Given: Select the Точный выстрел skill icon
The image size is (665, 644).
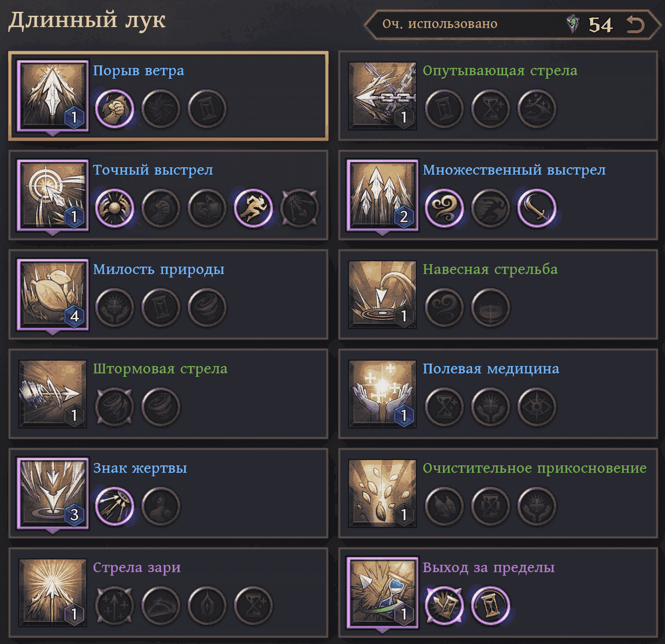Looking at the screenshot, I should click(53, 195).
